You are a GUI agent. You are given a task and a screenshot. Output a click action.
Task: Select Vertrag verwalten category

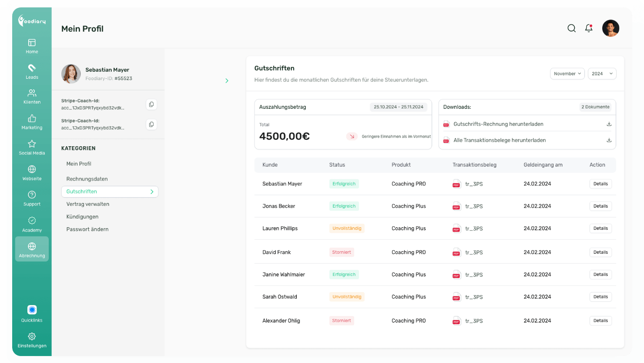click(x=88, y=204)
